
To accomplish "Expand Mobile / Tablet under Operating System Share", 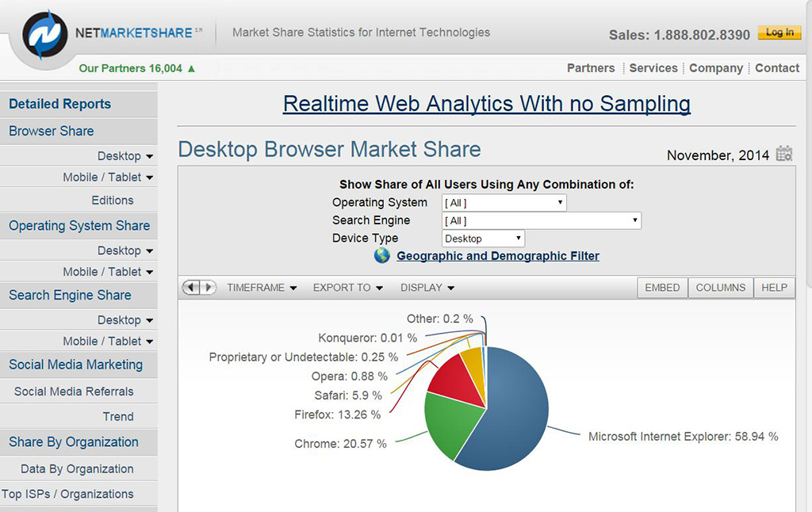I will coord(108,272).
